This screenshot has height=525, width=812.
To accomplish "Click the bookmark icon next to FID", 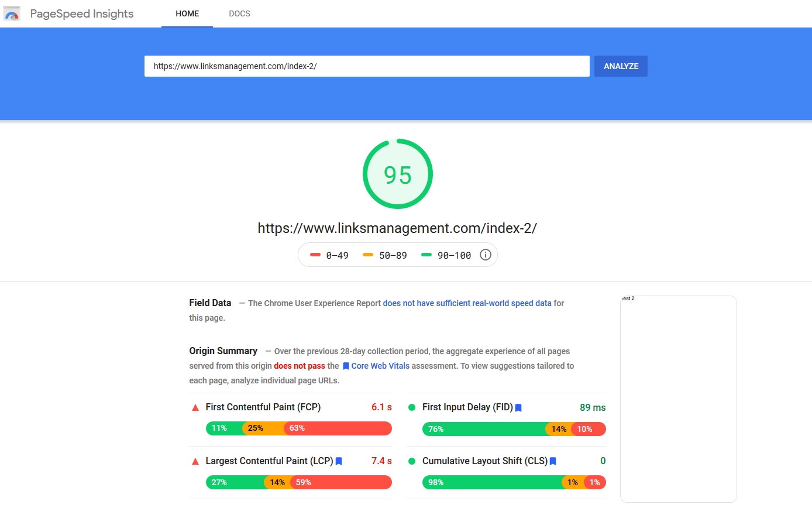I will point(518,408).
